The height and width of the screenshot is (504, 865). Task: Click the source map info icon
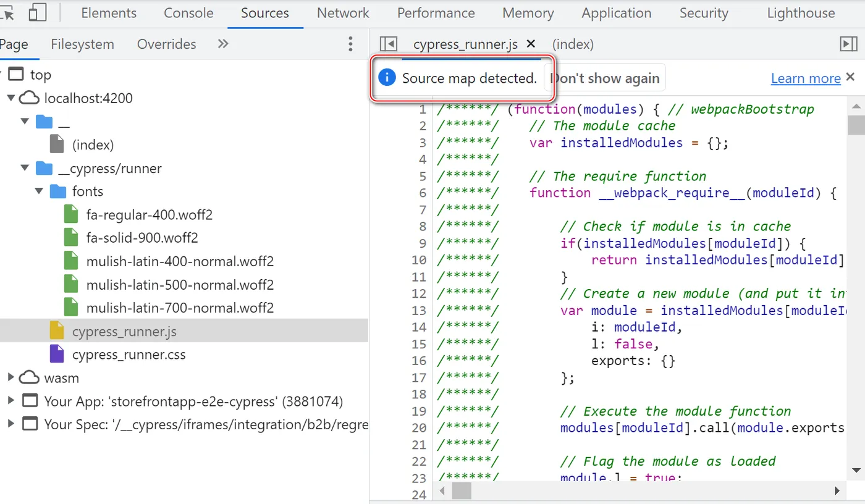387,78
